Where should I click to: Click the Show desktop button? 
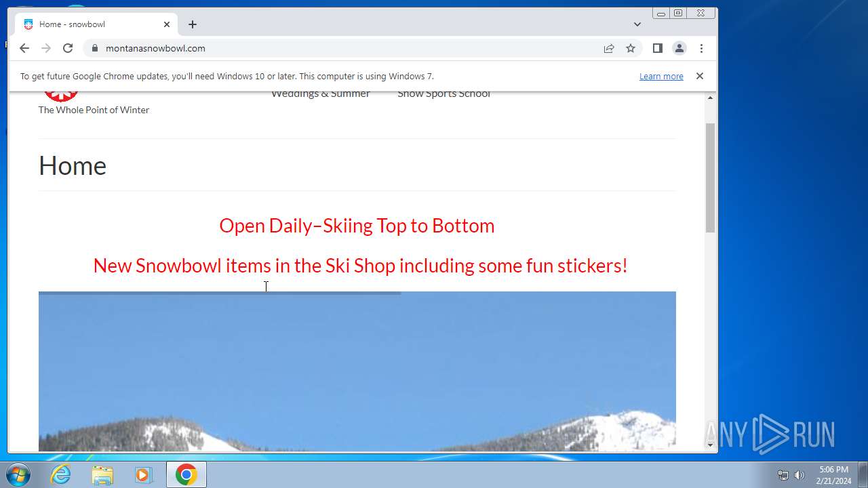(x=863, y=474)
